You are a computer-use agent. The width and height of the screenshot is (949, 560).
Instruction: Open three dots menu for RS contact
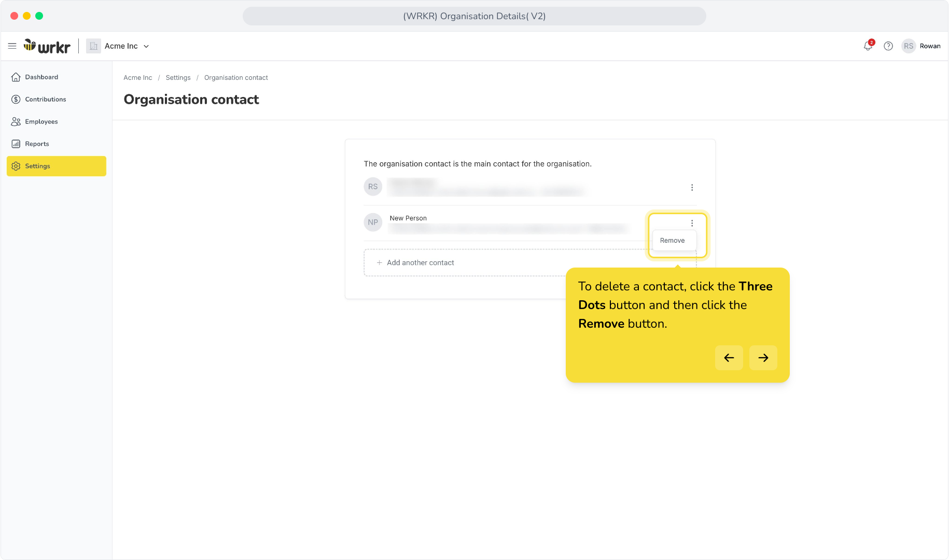[692, 188]
